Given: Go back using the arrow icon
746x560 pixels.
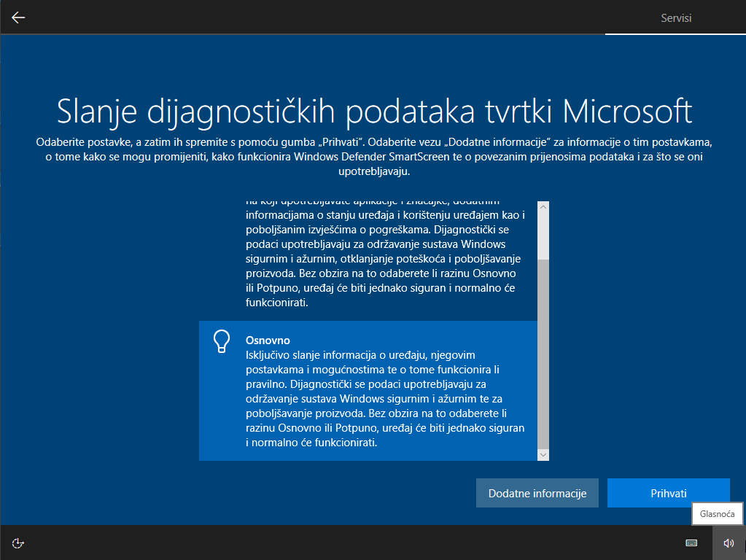Looking at the screenshot, I should click(x=18, y=17).
